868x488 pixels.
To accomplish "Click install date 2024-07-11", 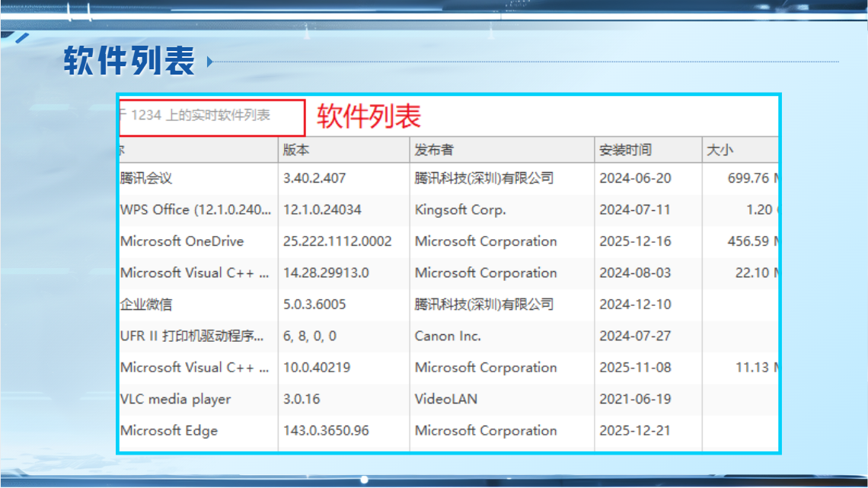I will tap(635, 209).
